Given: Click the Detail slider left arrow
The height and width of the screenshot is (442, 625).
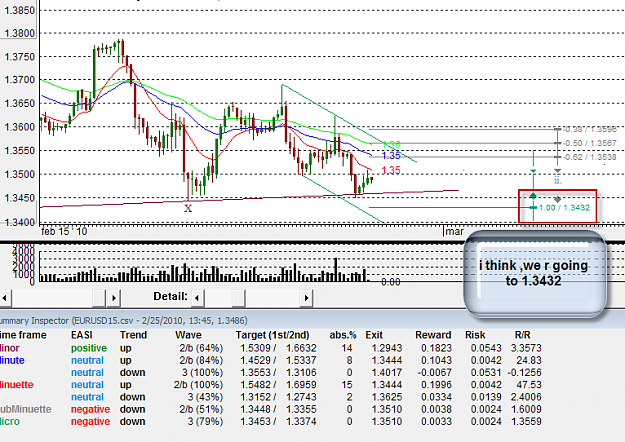Looking at the screenshot, I should (197, 298).
